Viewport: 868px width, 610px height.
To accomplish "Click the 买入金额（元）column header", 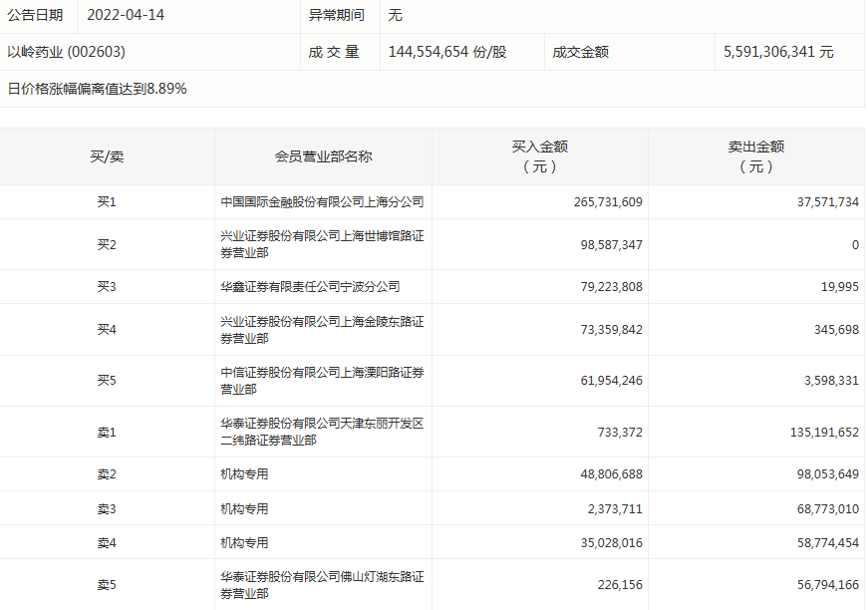I will coord(540,156).
